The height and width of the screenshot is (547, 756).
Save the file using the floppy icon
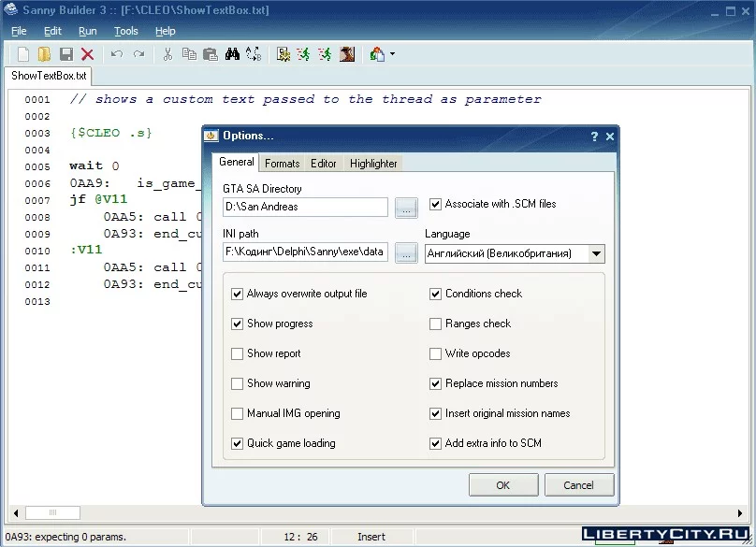[x=66, y=54]
